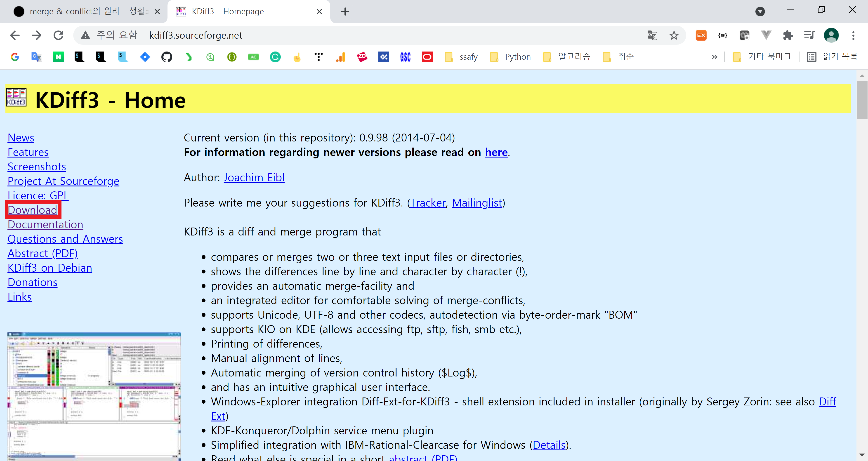Click the Questions and Answers link
Image resolution: width=868 pixels, height=461 pixels.
(65, 239)
